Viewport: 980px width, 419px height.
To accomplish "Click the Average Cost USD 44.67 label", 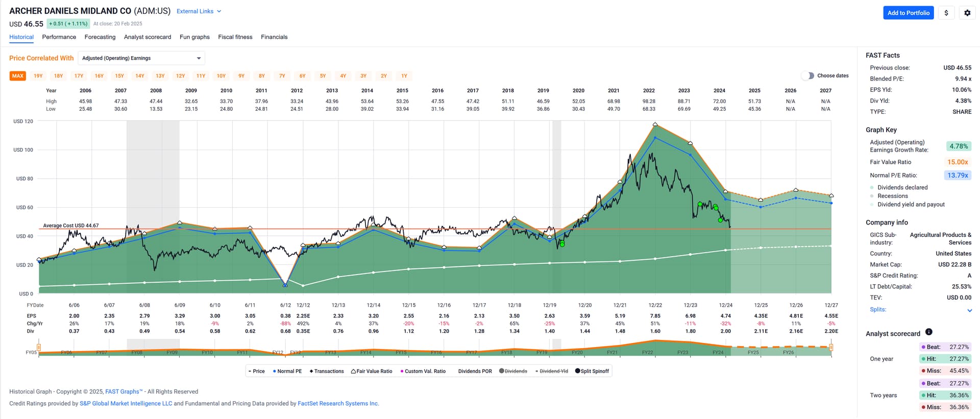I will pos(71,225).
